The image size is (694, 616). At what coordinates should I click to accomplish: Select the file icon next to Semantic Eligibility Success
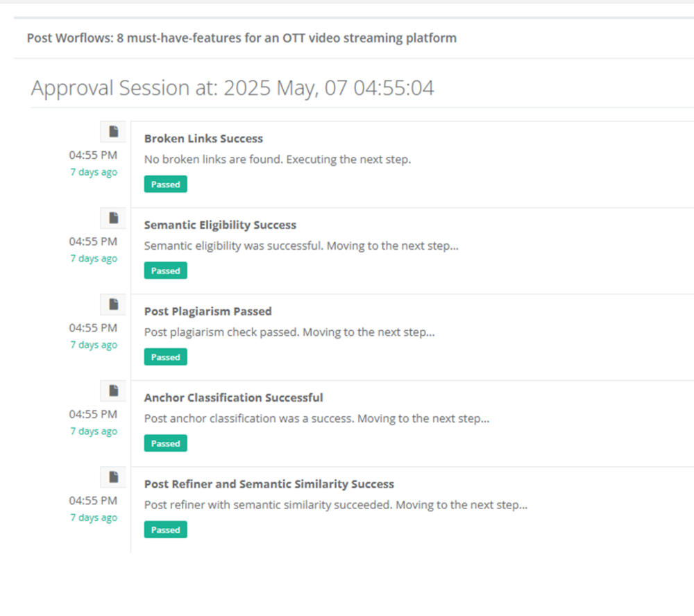(x=113, y=217)
